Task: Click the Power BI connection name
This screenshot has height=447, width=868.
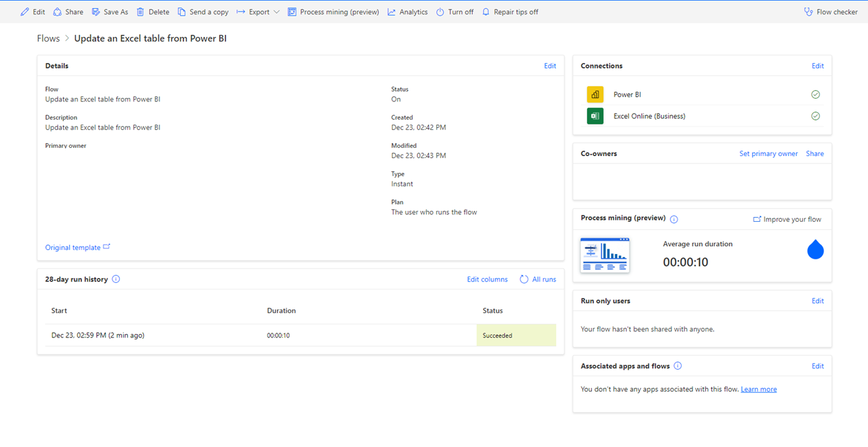Action: tap(628, 94)
